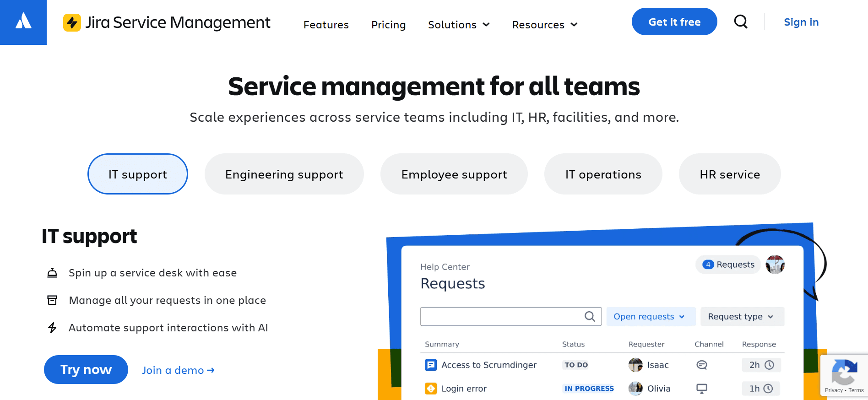
Task: Click the requests archive box icon
Action: point(52,300)
